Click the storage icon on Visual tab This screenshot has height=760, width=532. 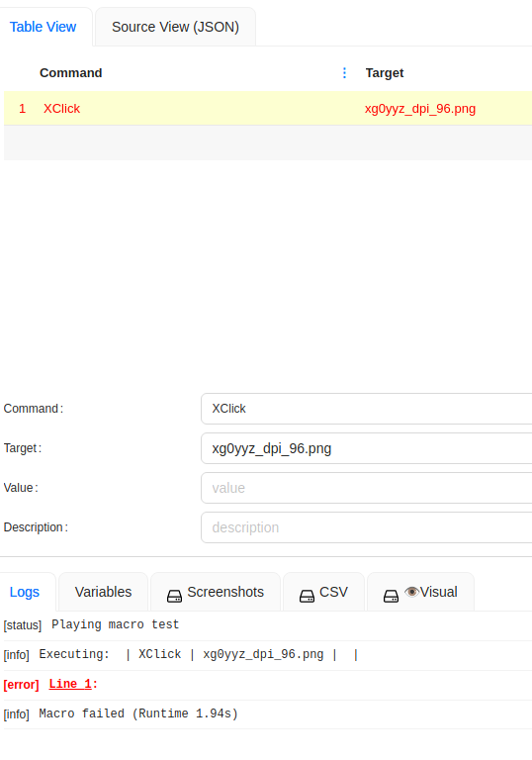click(391, 596)
